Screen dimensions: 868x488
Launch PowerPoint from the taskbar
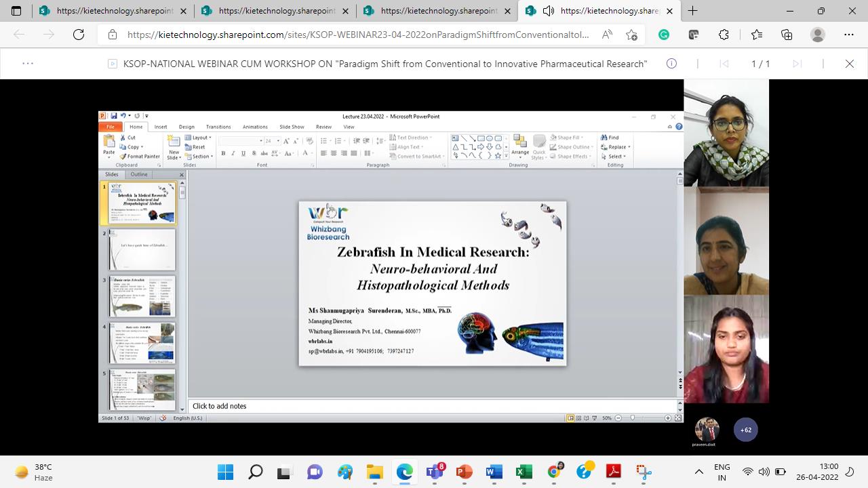click(x=465, y=472)
